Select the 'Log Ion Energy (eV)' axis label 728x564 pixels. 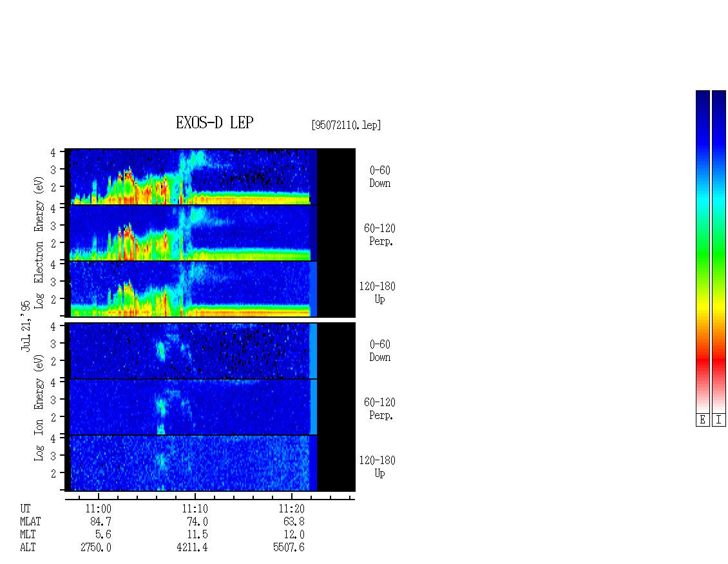[x=39, y=407]
